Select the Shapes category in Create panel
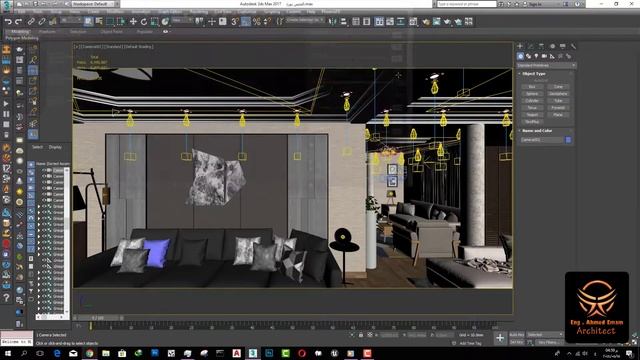Viewport: 640px width, 360px height. click(528, 56)
